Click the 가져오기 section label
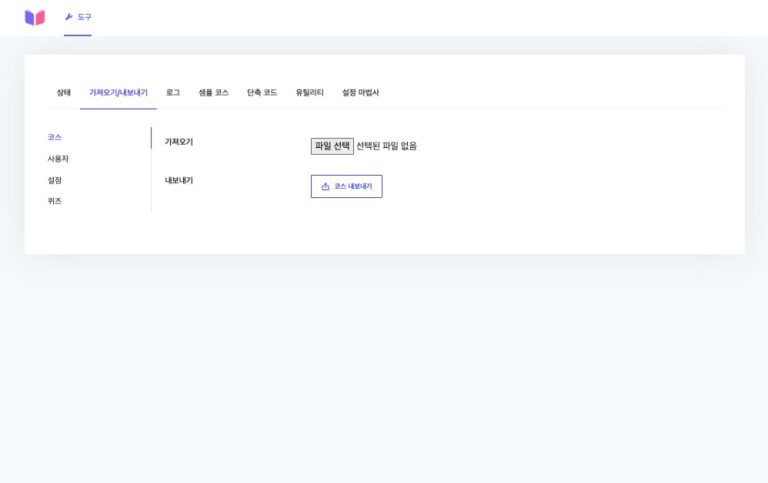768x483 pixels. pos(179,142)
